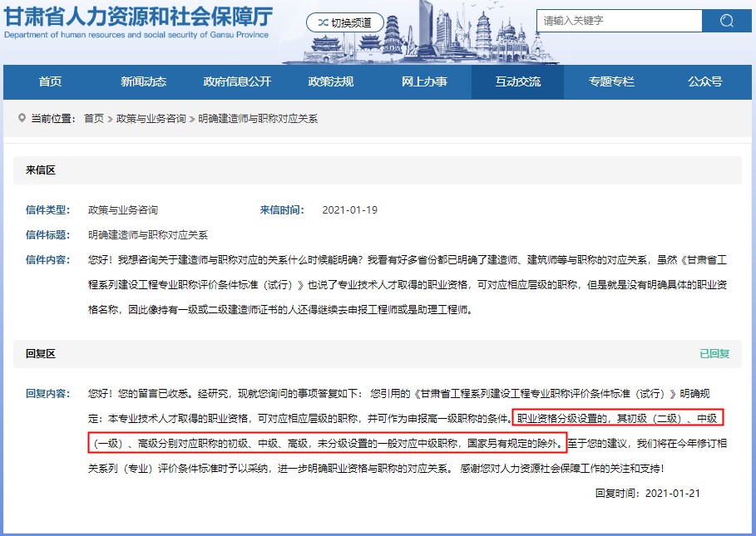
Task: Click the search magnifier icon
Action: [x=726, y=20]
